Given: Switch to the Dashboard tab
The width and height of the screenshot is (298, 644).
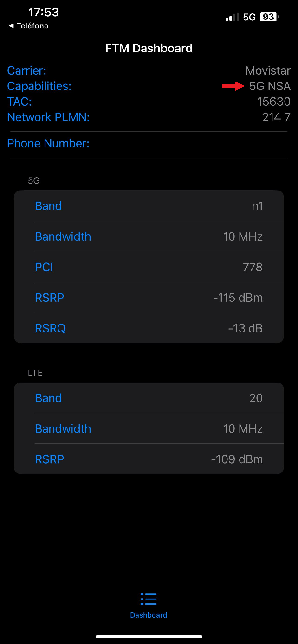Looking at the screenshot, I should 149,605.
